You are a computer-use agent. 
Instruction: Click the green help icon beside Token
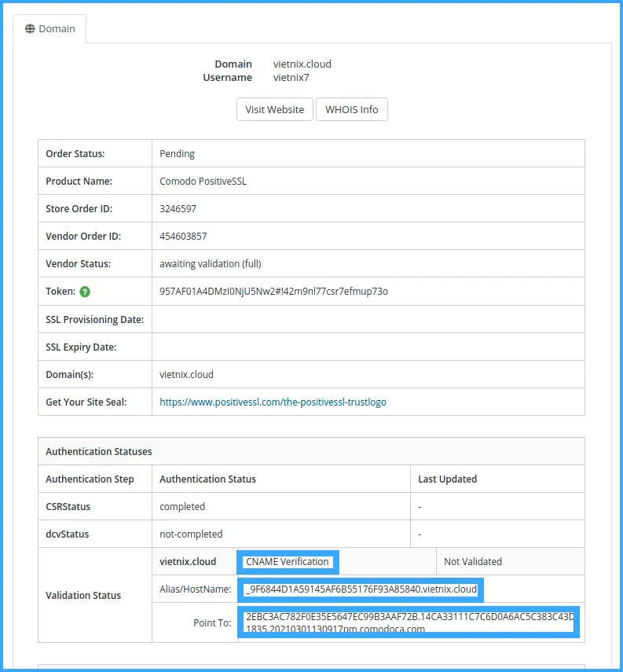coord(85,292)
